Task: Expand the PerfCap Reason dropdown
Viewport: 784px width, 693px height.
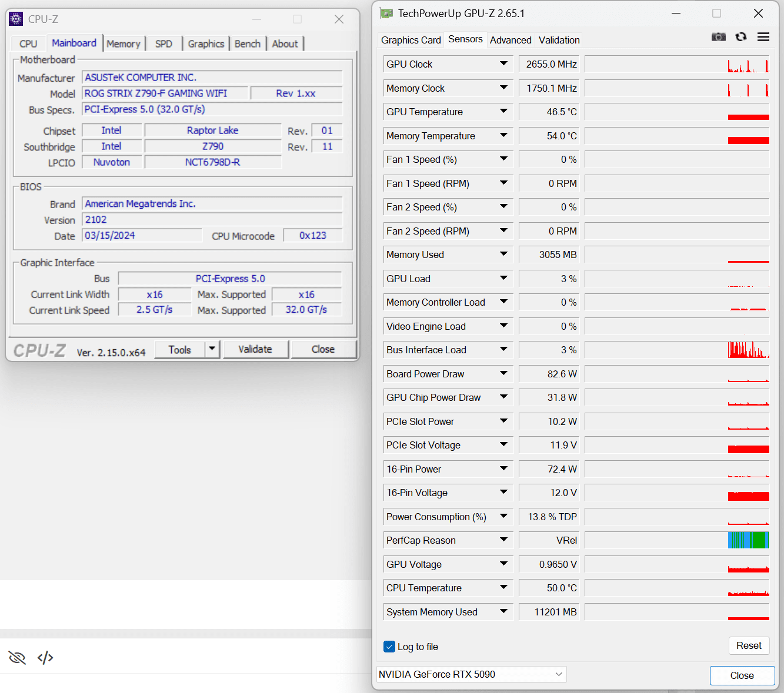Action: point(503,540)
